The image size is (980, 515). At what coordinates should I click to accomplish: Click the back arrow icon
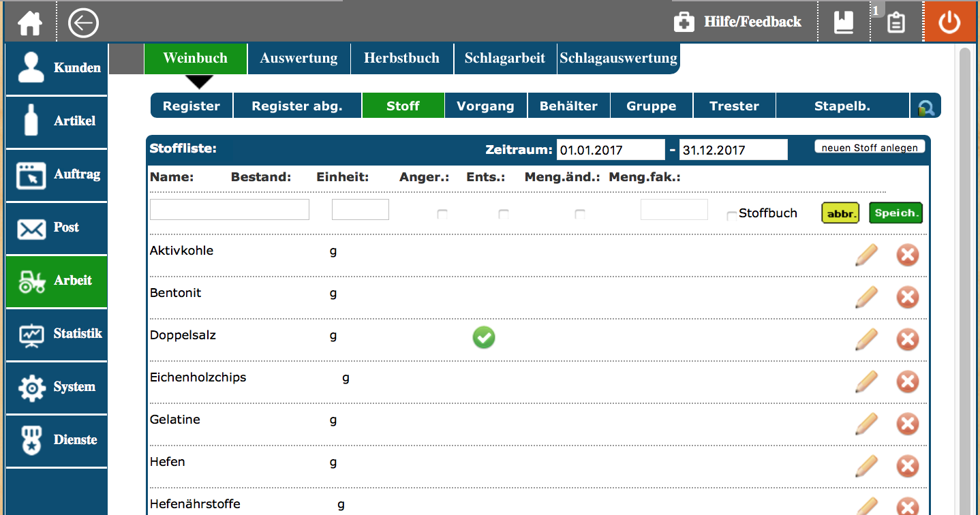[83, 23]
